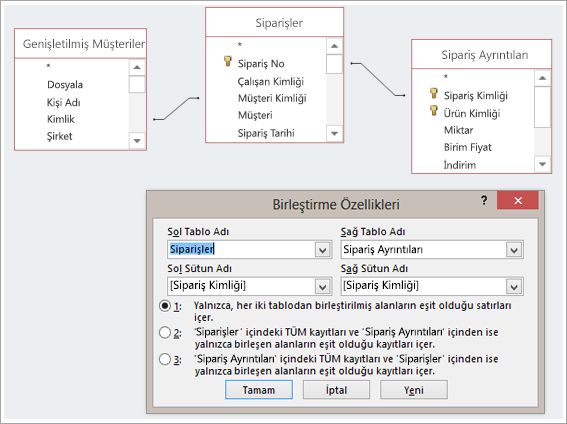Select Müşteri Kimliği field

[x=272, y=98]
